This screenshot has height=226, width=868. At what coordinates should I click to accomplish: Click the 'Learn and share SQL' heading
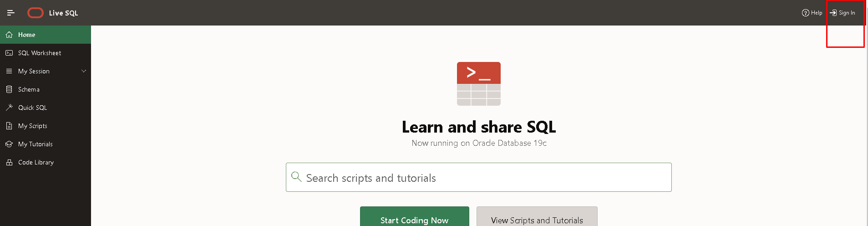point(479,127)
